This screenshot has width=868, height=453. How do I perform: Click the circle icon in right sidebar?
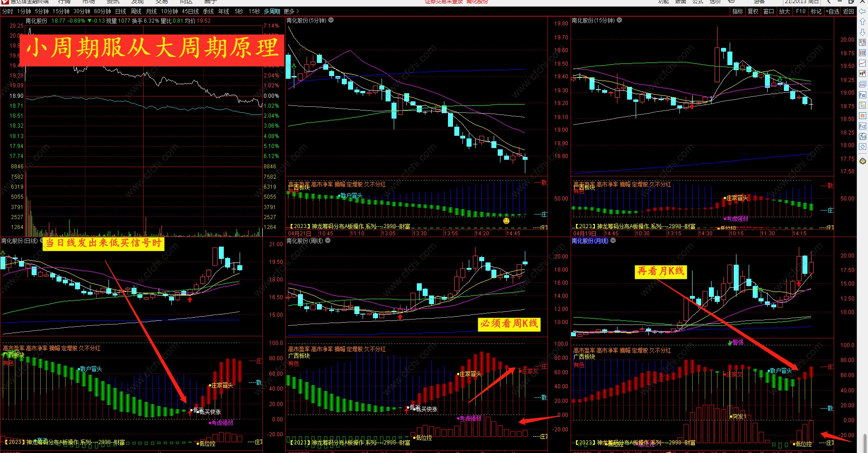coord(862,147)
